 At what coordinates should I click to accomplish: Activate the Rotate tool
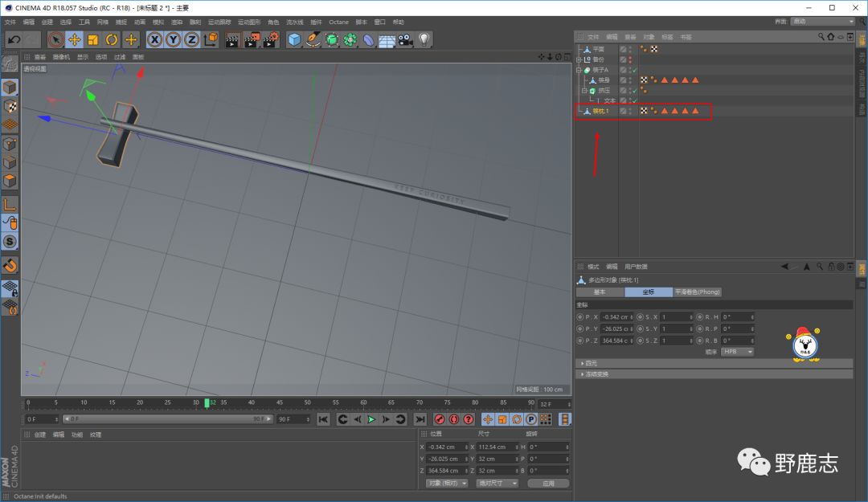[x=113, y=39]
